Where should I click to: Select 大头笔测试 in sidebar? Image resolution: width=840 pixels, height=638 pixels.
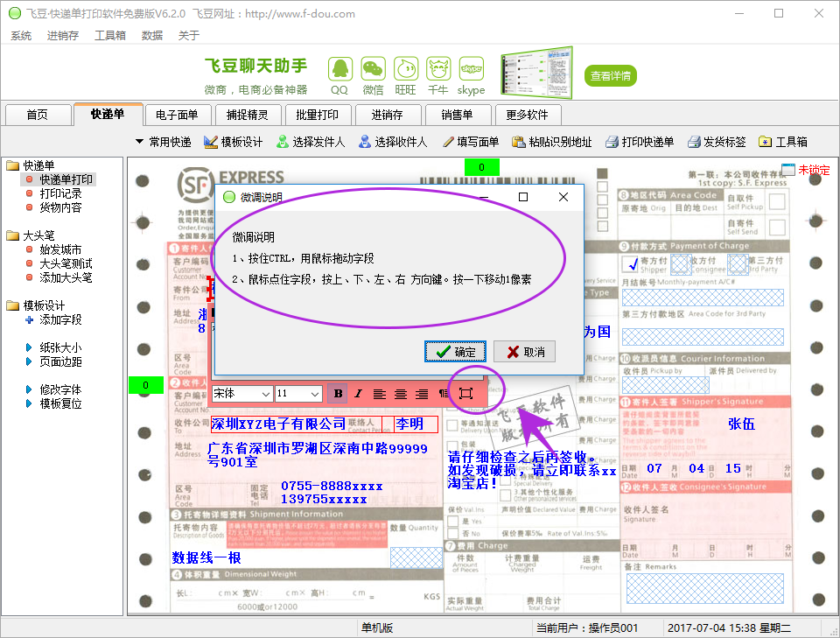click(66, 263)
